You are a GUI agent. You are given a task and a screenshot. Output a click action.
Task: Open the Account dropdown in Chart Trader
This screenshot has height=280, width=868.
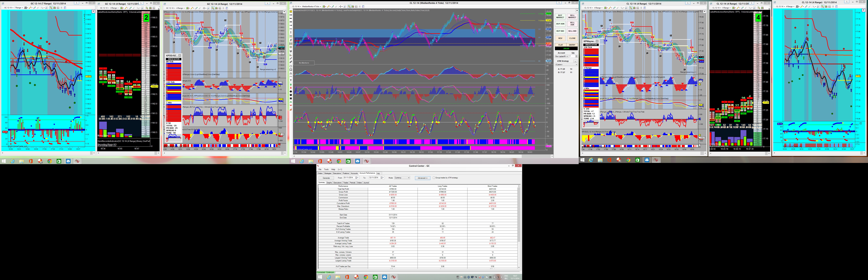[562, 56]
